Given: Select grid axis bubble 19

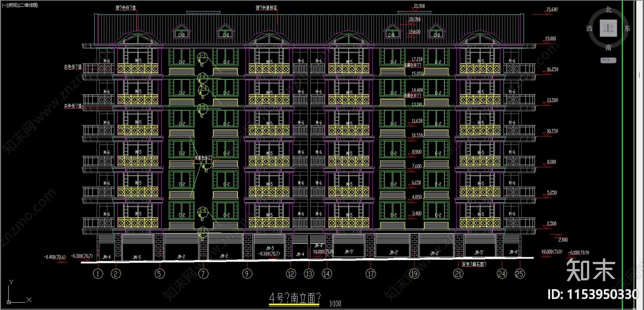Looking at the screenshot, I should click(414, 274).
